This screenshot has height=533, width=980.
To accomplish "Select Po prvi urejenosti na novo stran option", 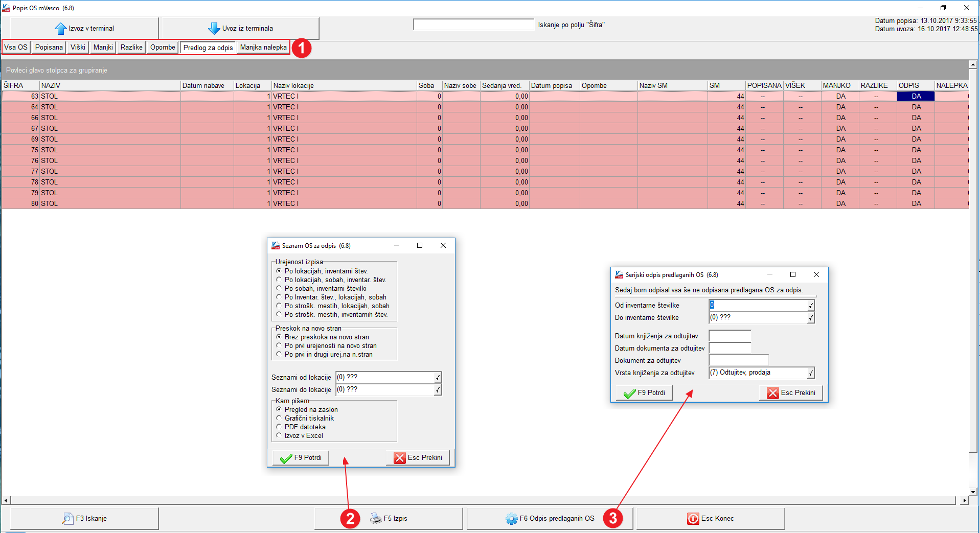I will click(279, 345).
